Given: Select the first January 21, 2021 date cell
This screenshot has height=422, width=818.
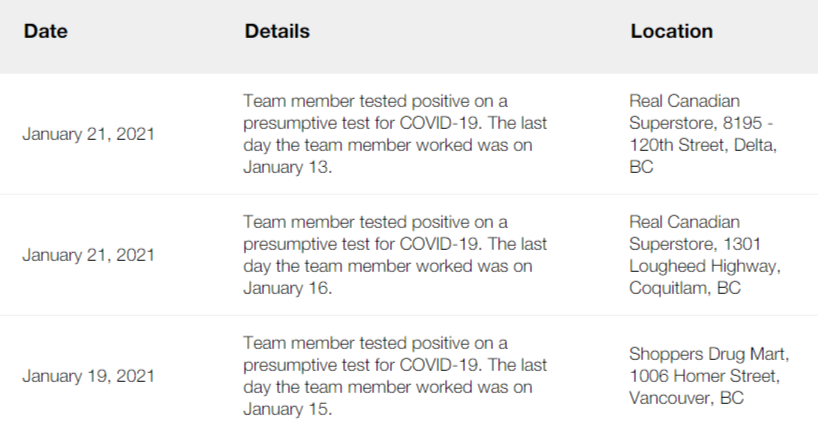Looking at the screenshot, I should [88, 134].
